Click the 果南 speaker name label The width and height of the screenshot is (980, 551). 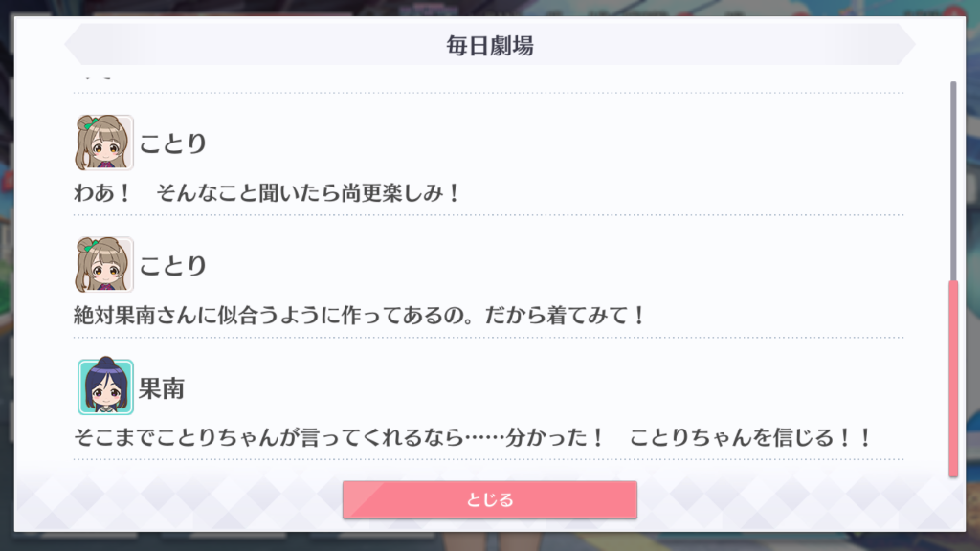point(161,388)
